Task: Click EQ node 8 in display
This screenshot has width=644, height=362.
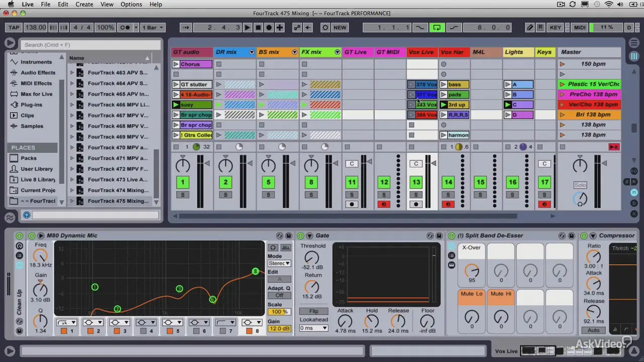Action: tap(256, 271)
